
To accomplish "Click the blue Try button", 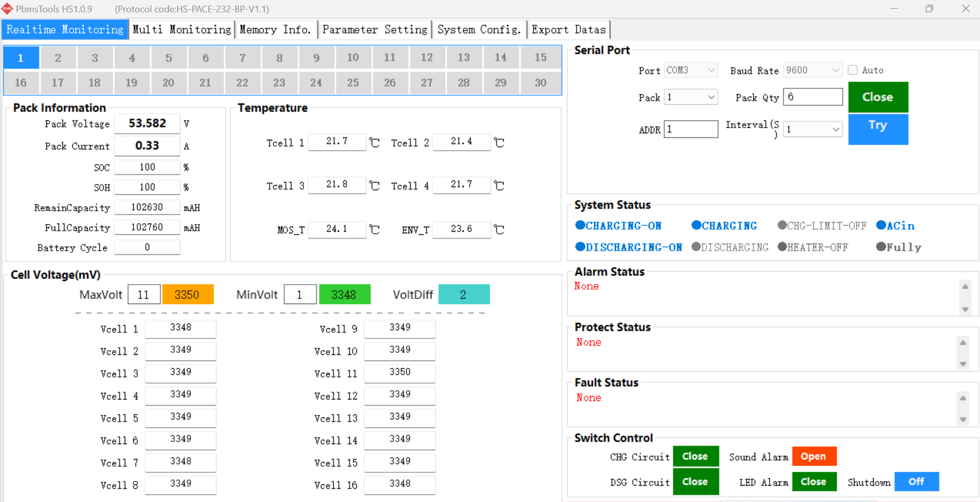I will coord(878,129).
